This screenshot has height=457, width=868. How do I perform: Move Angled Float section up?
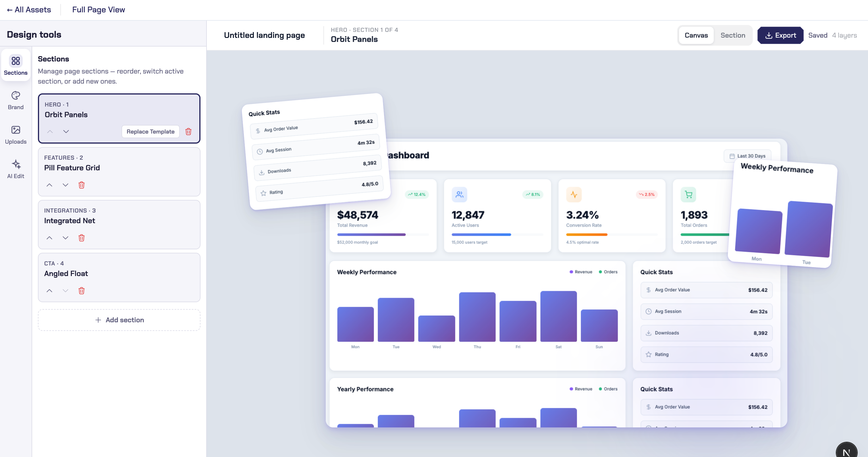49,290
